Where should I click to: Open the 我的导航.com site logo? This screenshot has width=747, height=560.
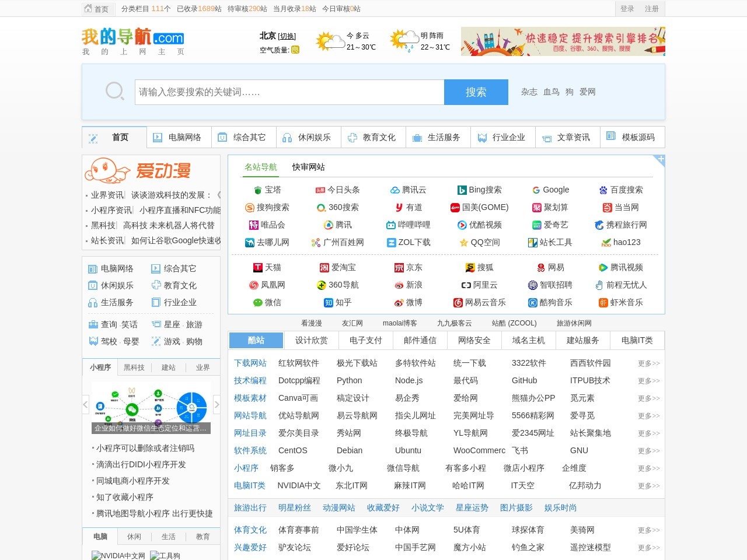pos(133,41)
